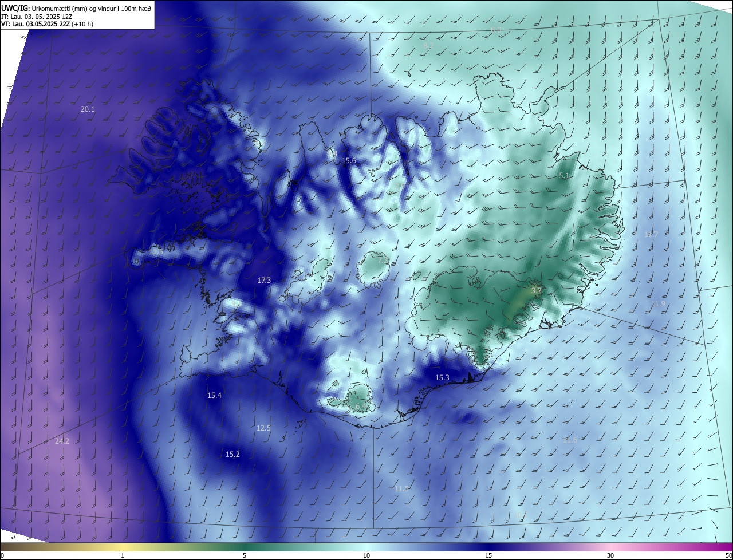
Task: Click the 11.5 value on the western peninsula
Action: click(x=156, y=251)
